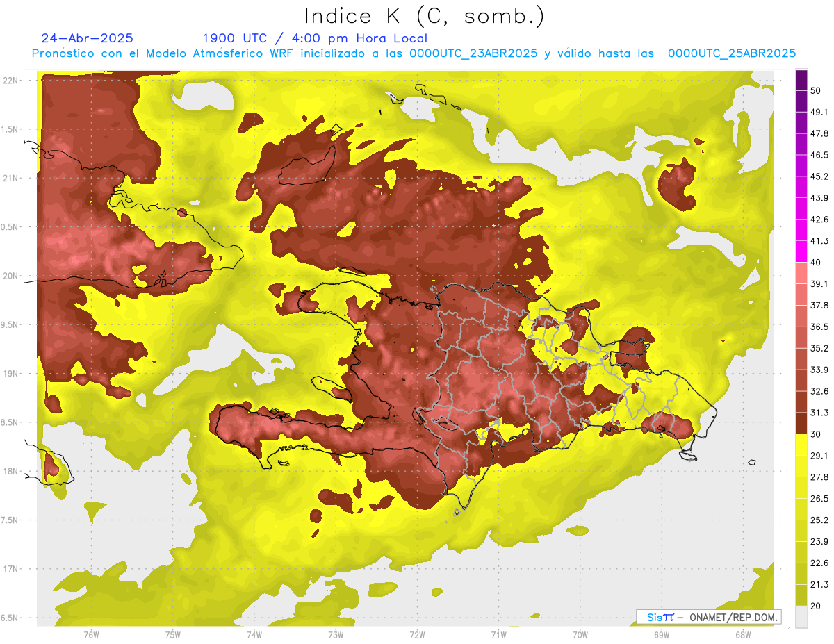
Task: Click the longitude axis label '73W'
Action: click(x=336, y=636)
